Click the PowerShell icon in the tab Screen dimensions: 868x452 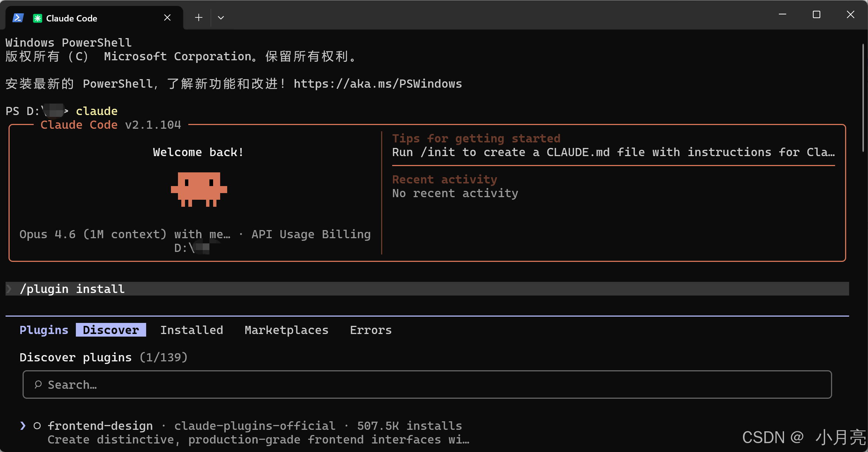click(x=18, y=18)
